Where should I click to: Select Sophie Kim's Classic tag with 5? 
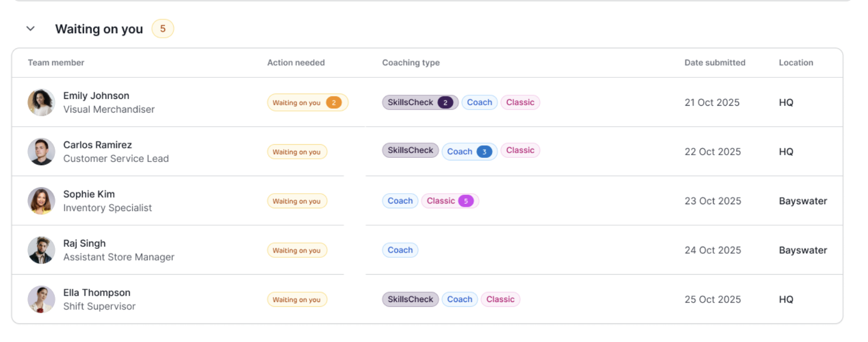(x=449, y=201)
